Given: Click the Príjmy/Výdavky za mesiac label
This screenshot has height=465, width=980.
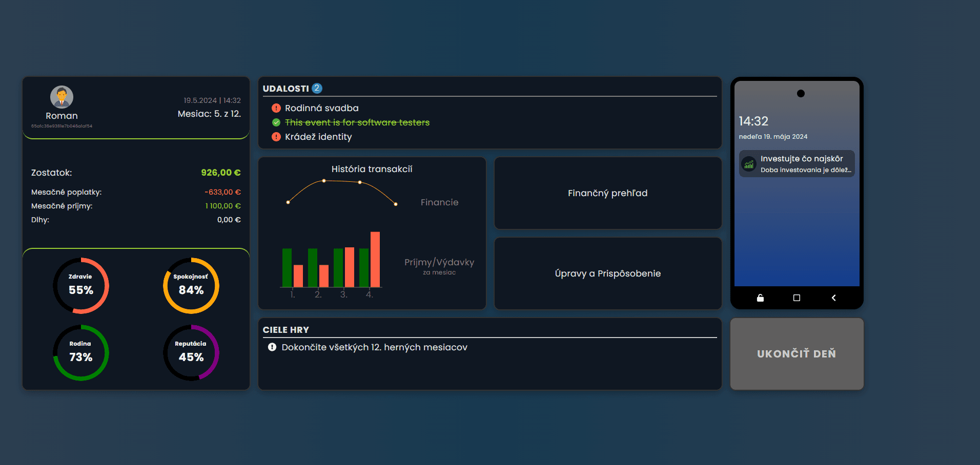Looking at the screenshot, I should pos(439,266).
